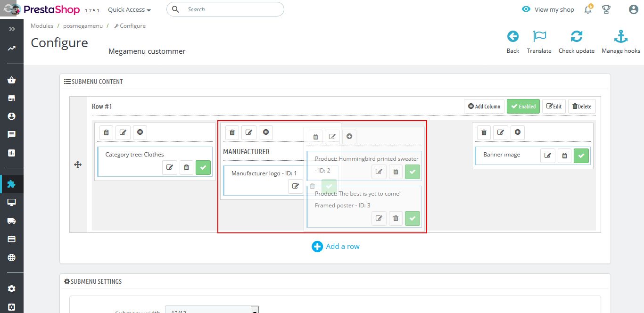Edit the Category tree: Clothes item
The width and height of the screenshot is (644, 313).
pyautogui.click(x=170, y=167)
